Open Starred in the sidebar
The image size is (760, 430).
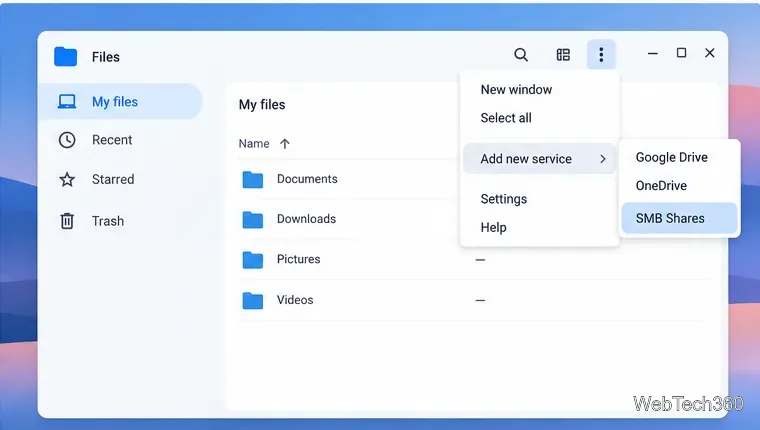(x=113, y=179)
